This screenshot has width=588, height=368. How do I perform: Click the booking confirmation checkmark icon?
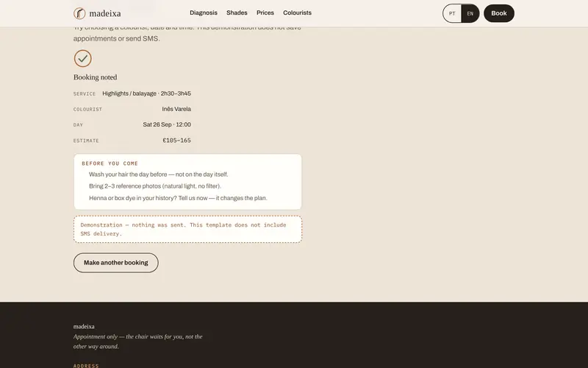coord(83,59)
